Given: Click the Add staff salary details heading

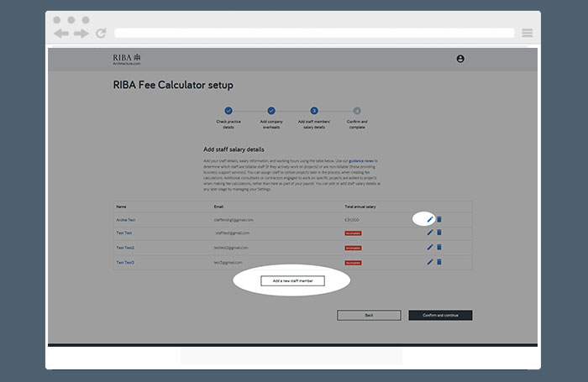Looking at the screenshot, I should 234,149.
